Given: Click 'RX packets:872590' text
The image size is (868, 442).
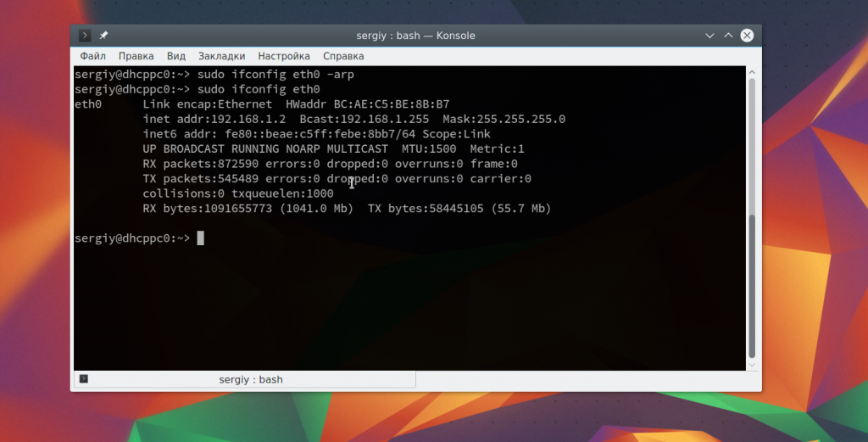Looking at the screenshot, I should [x=200, y=164].
